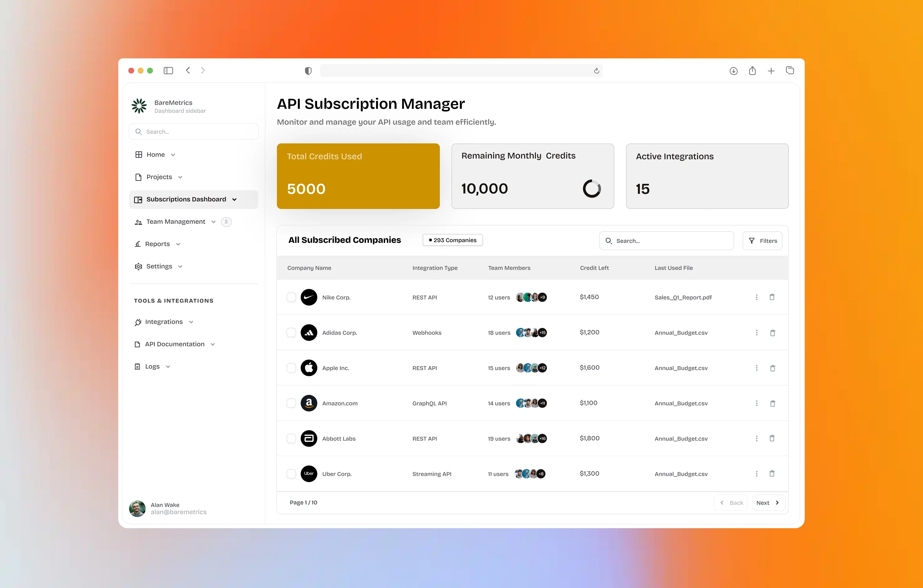Open API Documentation in the sidebar

click(175, 344)
